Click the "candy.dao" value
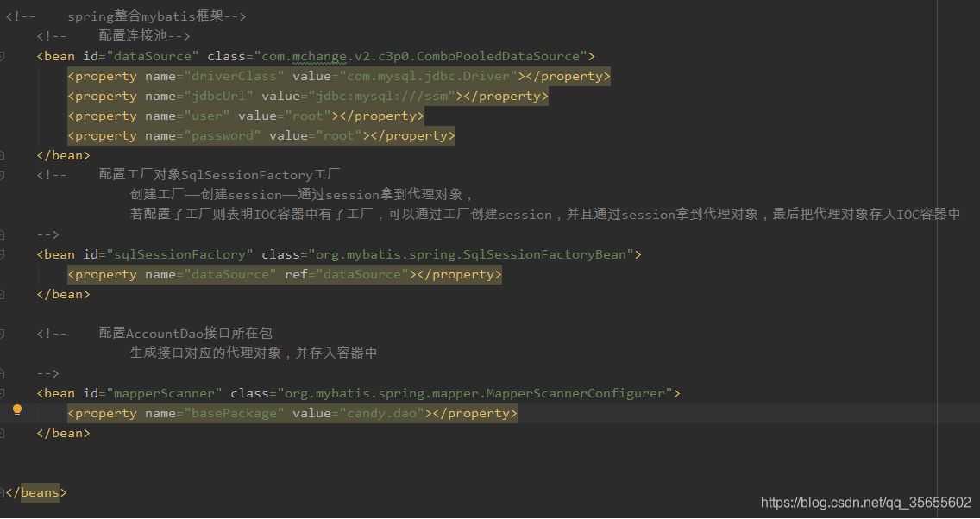 point(381,414)
